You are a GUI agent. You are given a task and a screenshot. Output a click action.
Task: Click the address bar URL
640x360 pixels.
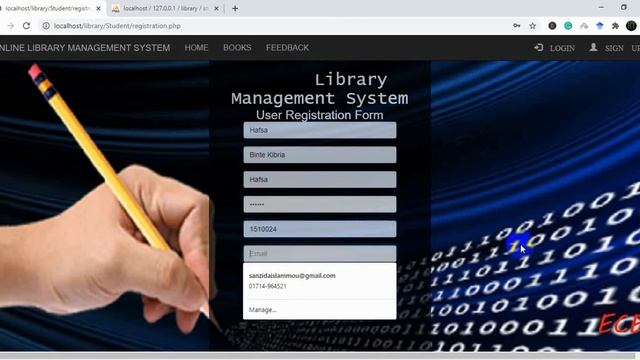(117, 26)
